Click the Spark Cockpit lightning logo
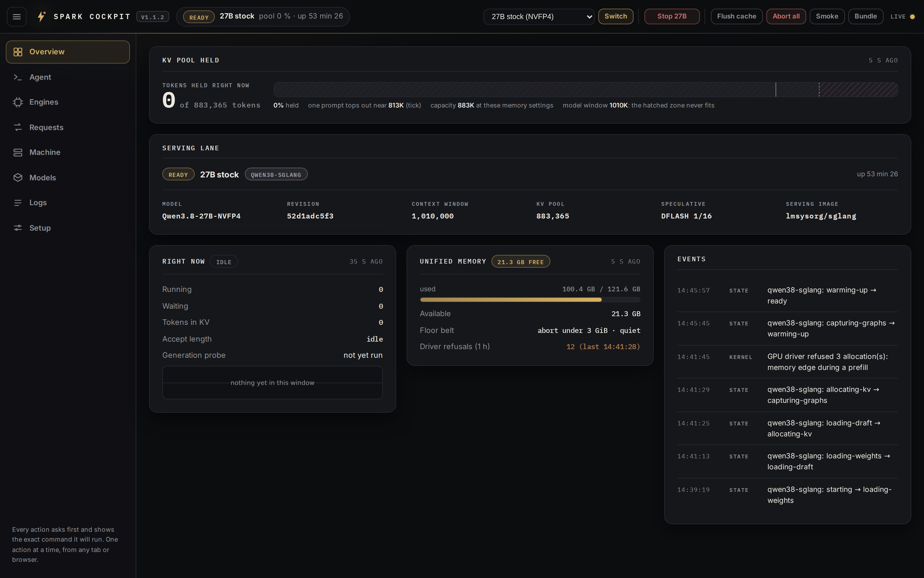Image resolution: width=924 pixels, height=578 pixels. [41, 16]
